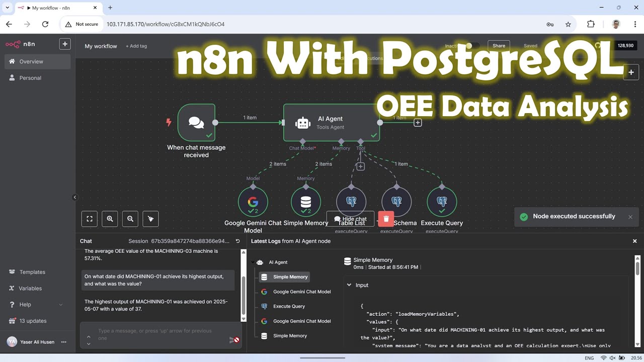The image size is (644, 362).
Task: Open the password manager key icon
Action: click(x=550, y=24)
